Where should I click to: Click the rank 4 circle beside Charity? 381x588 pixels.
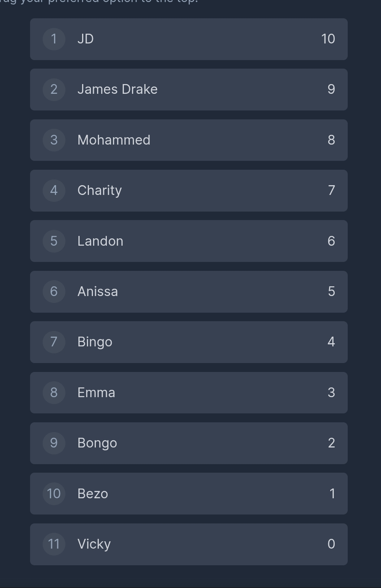[54, 190]
